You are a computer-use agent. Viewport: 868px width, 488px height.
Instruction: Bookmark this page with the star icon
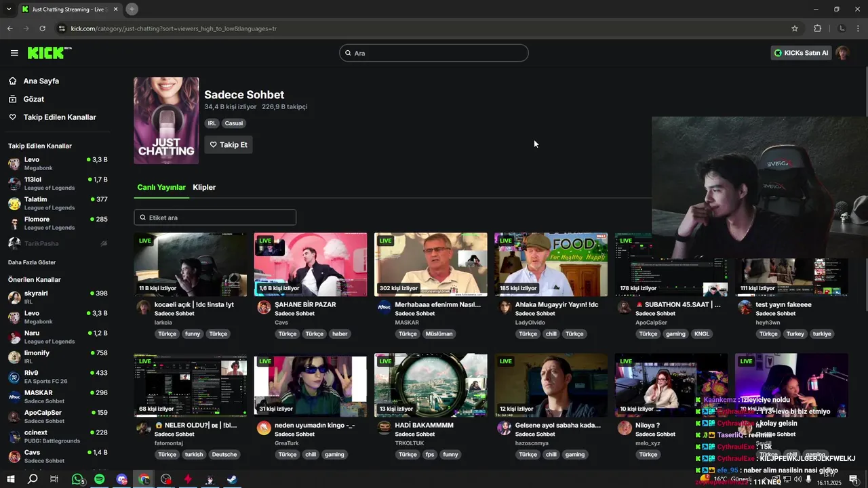tap(795, 28)
